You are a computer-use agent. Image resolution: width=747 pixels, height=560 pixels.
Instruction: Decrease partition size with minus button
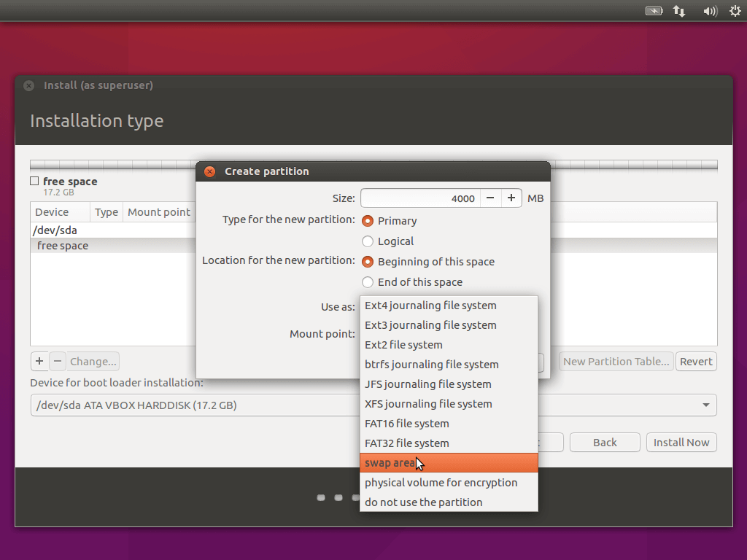(491, 198)
